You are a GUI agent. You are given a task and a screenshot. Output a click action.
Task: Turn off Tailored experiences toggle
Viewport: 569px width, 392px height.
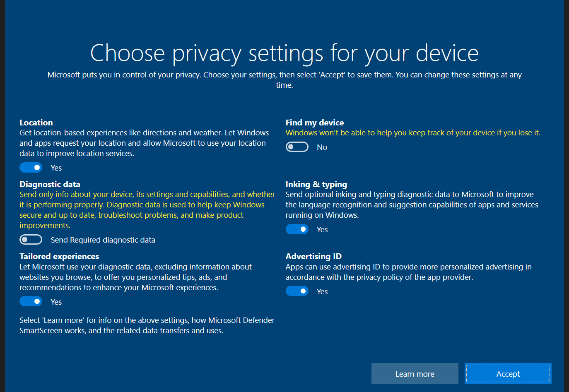pyautogui.click(x=31, y=302)
